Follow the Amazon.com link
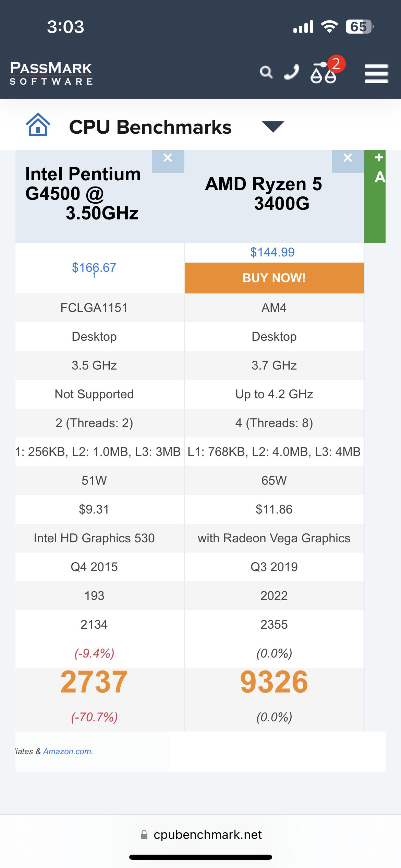Viewport: 401px width, 868px height. 68,751
